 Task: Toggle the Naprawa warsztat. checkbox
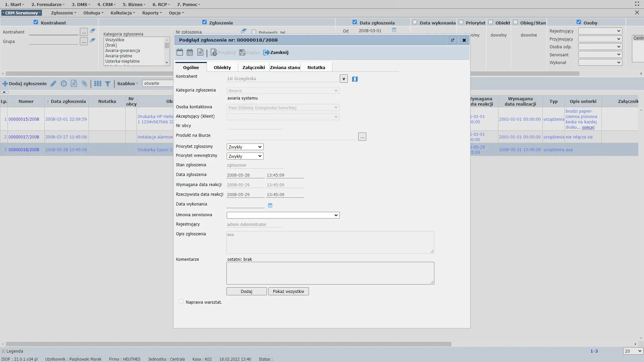(181, 301)
